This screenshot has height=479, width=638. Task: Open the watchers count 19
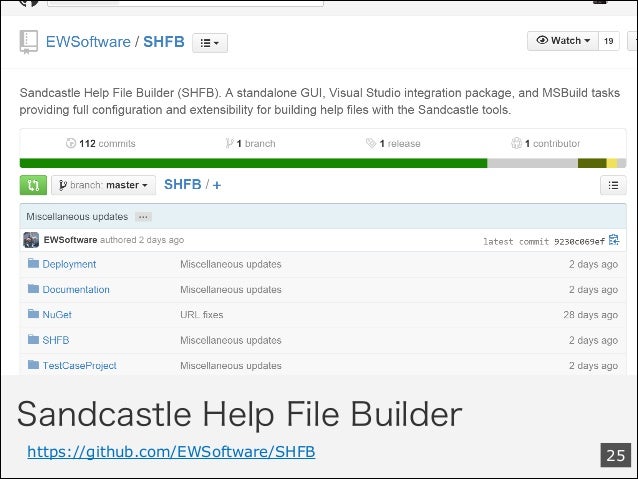point(608,41)
